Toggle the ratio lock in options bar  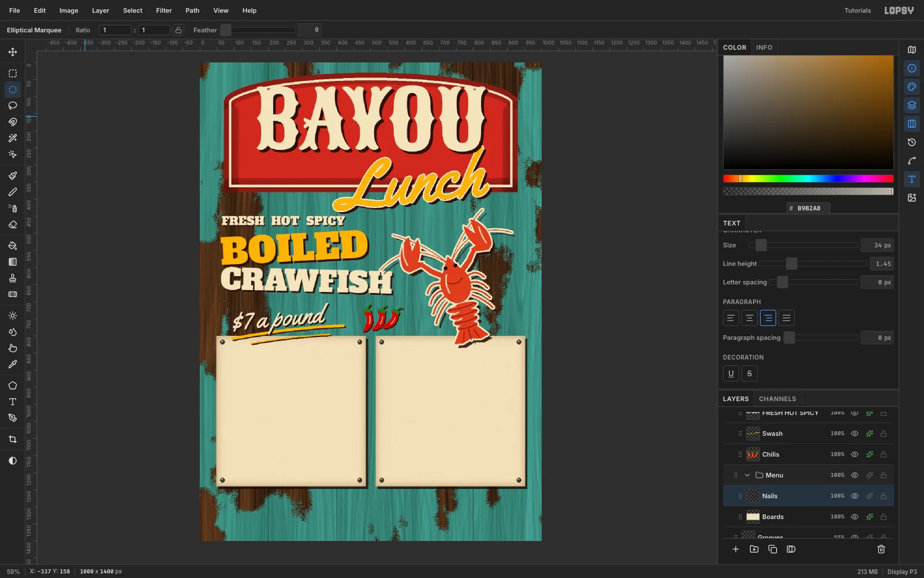(178, 30)
